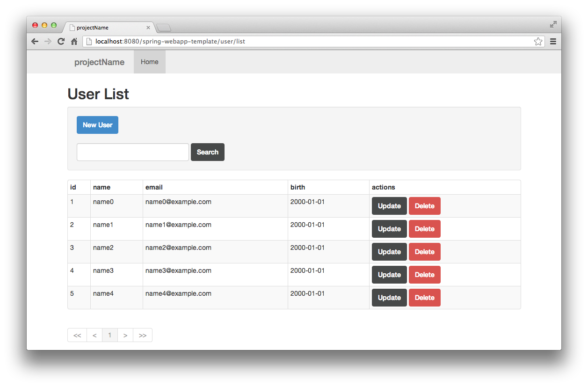
Task: Delete the user name0
Action: point(425,206)
